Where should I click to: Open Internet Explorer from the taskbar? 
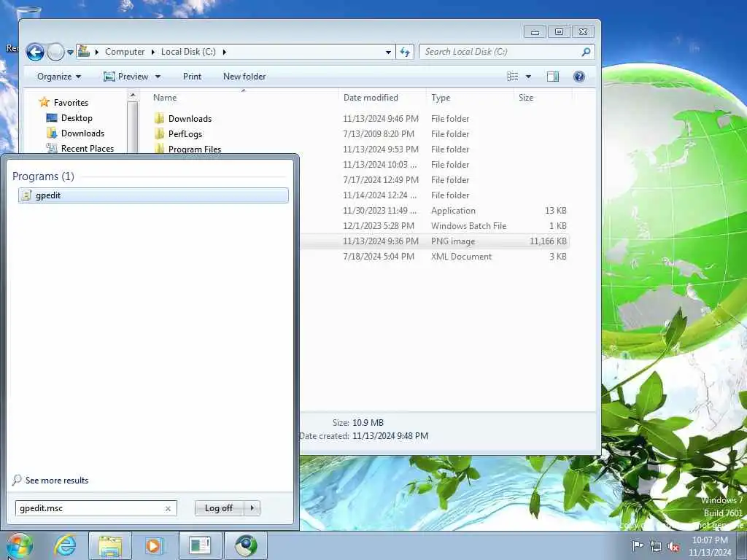tap(65, 545)
